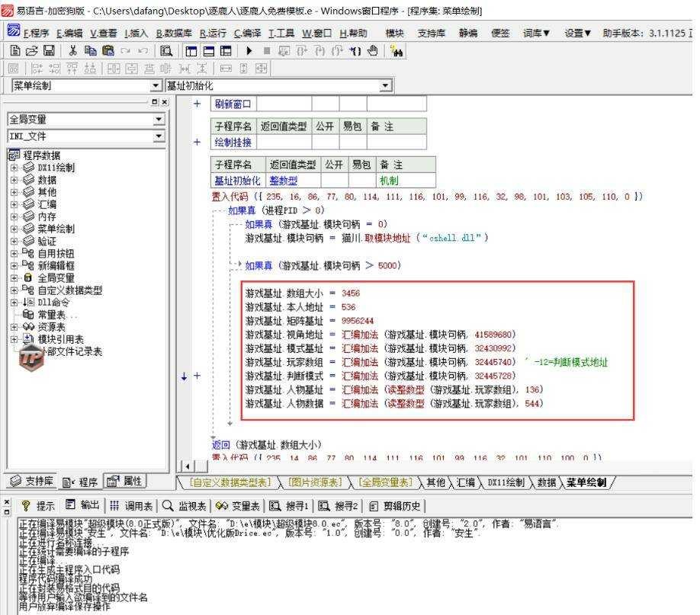Open the 基址初始化 subroutine dropdown
Image resolution: width=700 pixels, height=615 pixels.
(385, 85)
